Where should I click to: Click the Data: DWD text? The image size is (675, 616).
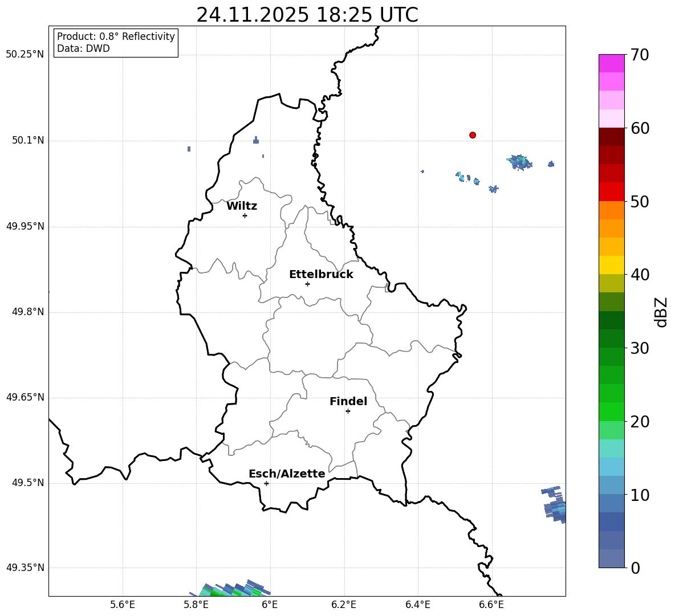83,48
